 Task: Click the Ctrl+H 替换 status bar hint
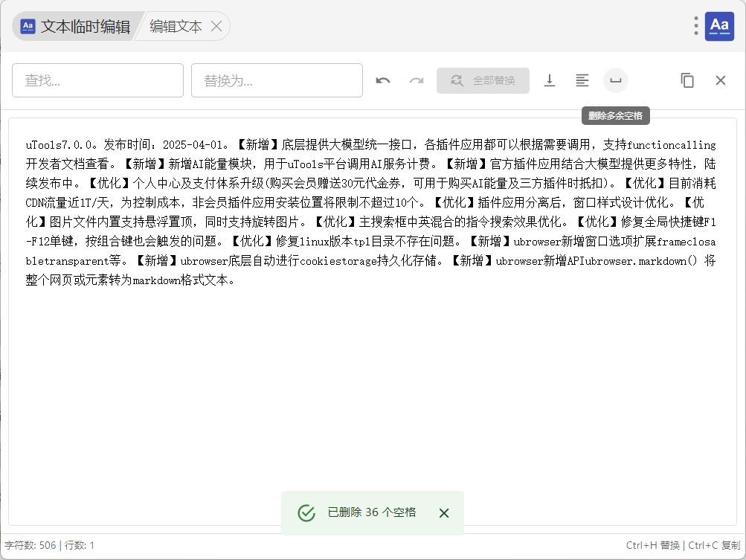(652, 545)
